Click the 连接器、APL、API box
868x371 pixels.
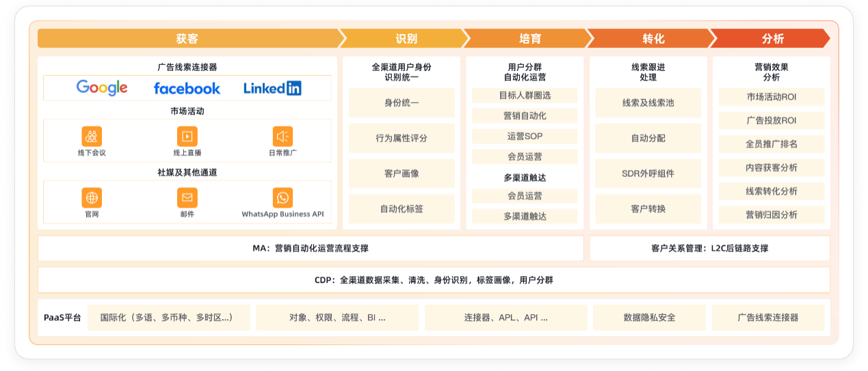(x=505, y=318)
